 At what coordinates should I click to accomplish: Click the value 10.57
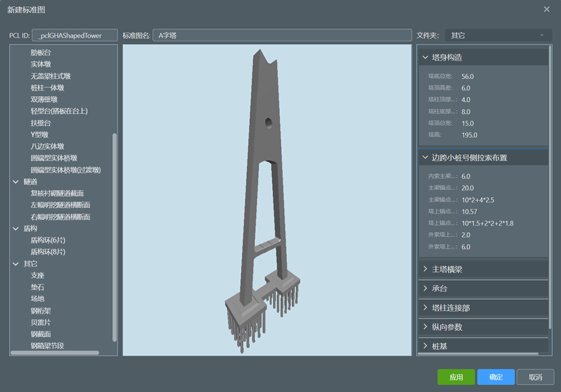469,212
